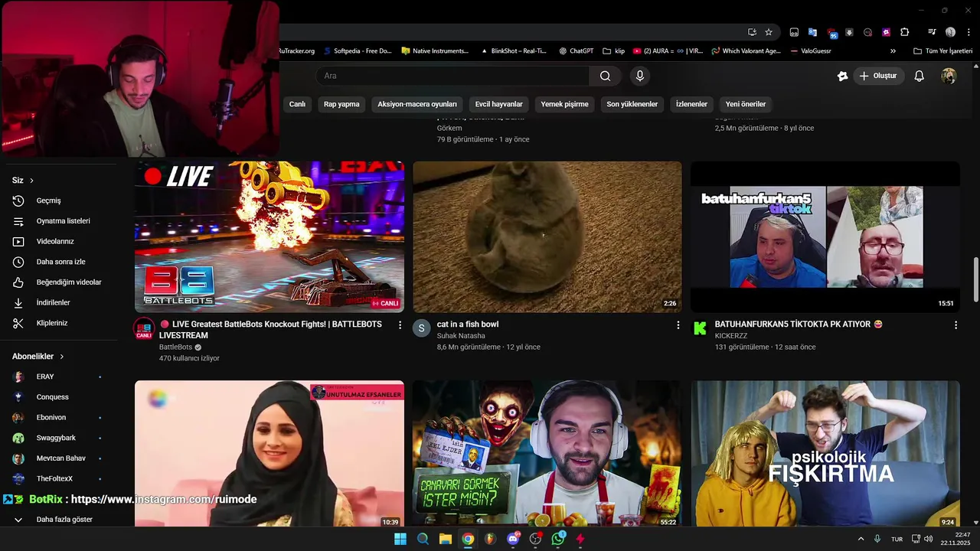The height and width of the screenshot is (551, 980).
Task: Open options menu for BattleBots livestream
Action: click(x=400, y=325)
